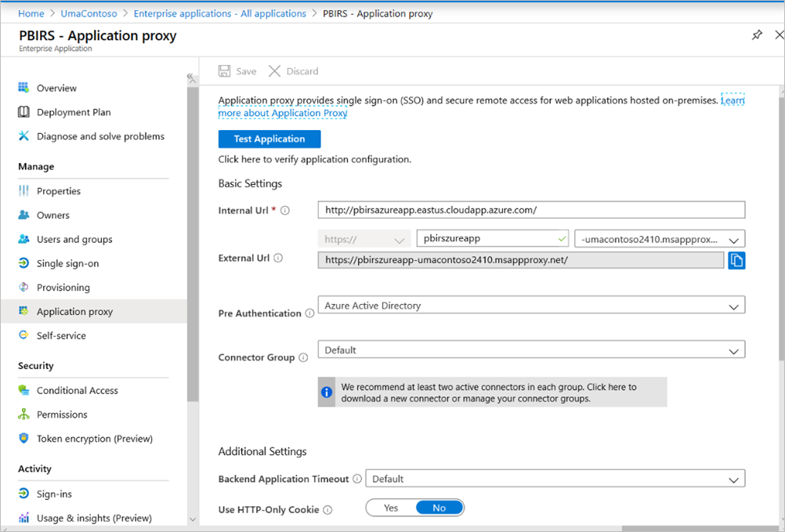Expand the Connector Group dropdown
The width and height of the screenshot is (785, 532).
click(x=733, y=349)
